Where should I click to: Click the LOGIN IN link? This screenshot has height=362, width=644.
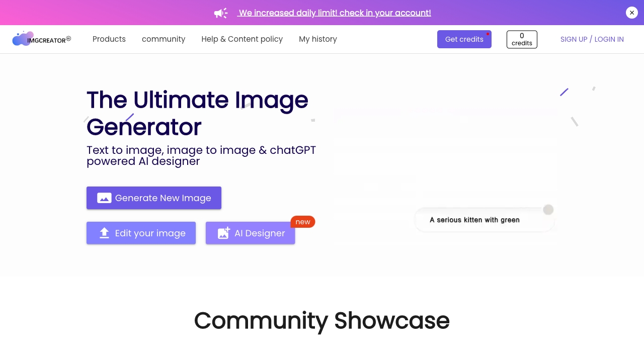tap(609, 39)
